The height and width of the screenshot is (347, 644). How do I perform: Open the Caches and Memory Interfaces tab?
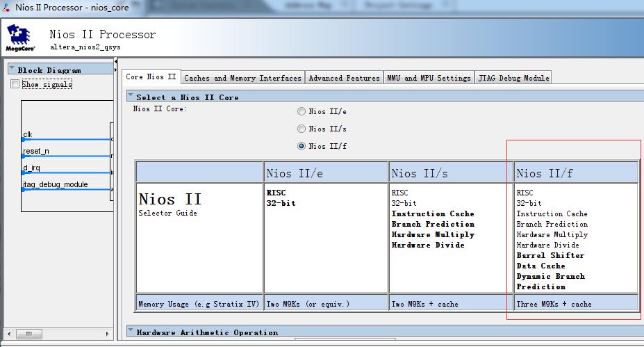(242, 78)
